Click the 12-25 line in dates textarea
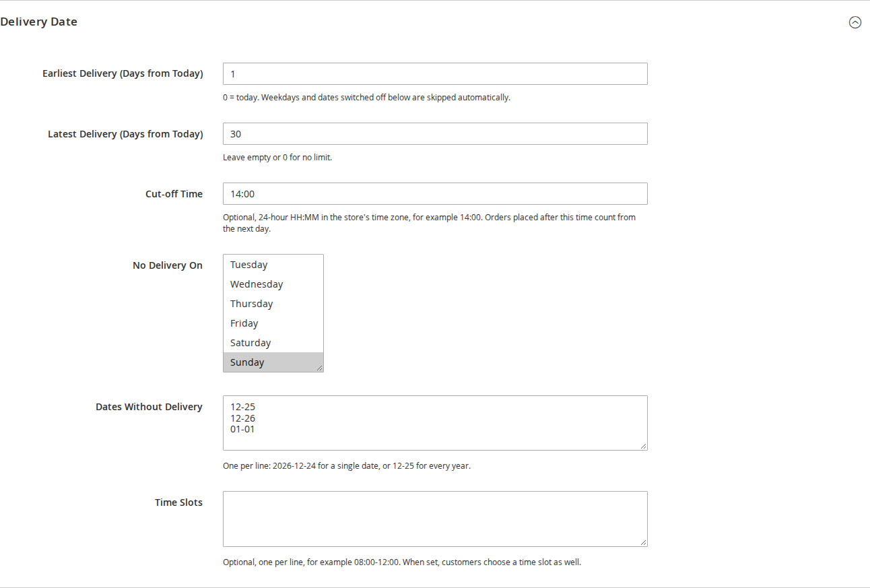The image size is (870, 588). 242,407
